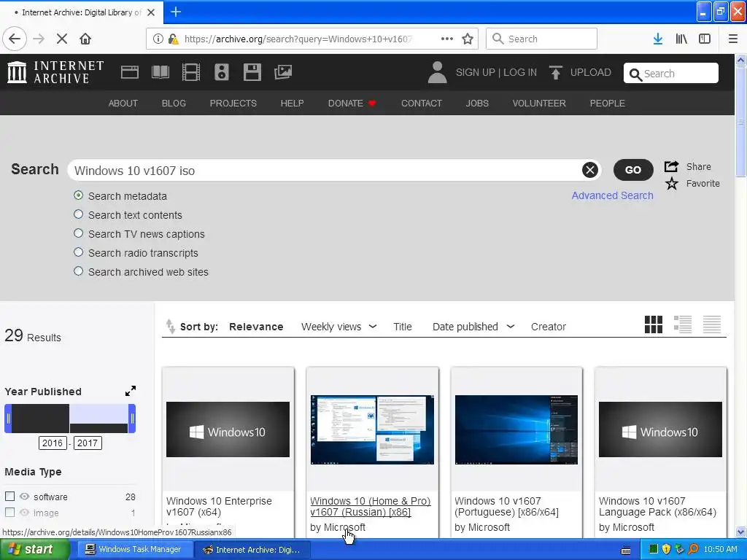Viewport: 747px width, 560px height.
Task: Click the Favorite star icon
Action: 672,183
